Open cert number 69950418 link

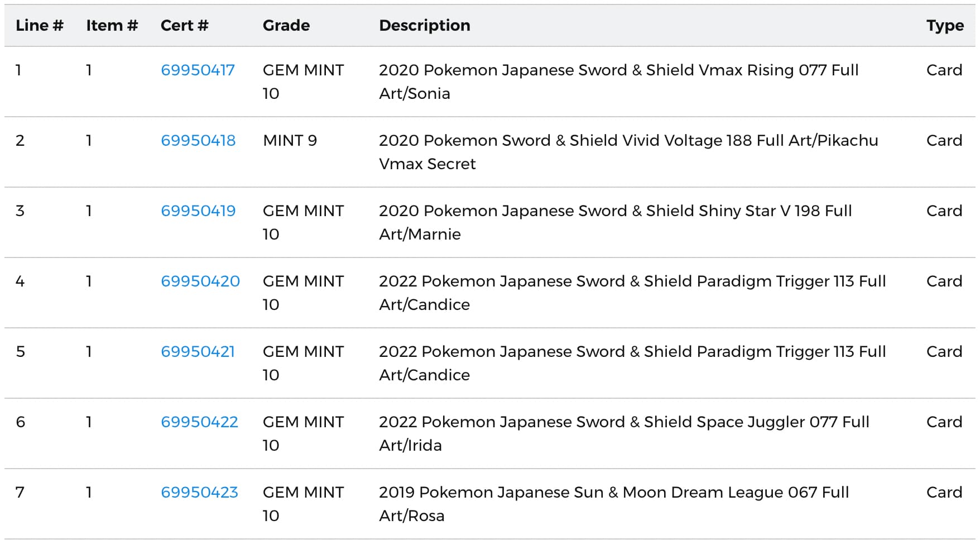click(198, 141)
